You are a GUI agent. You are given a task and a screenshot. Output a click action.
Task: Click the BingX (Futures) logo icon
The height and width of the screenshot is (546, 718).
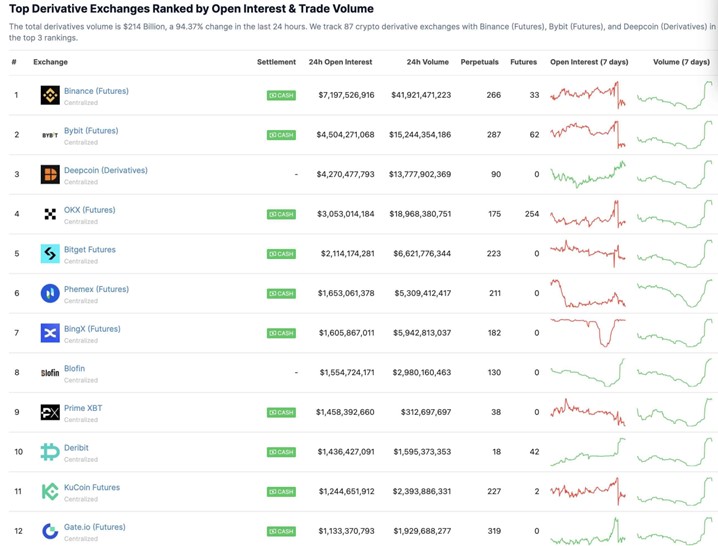pos(49,333)
